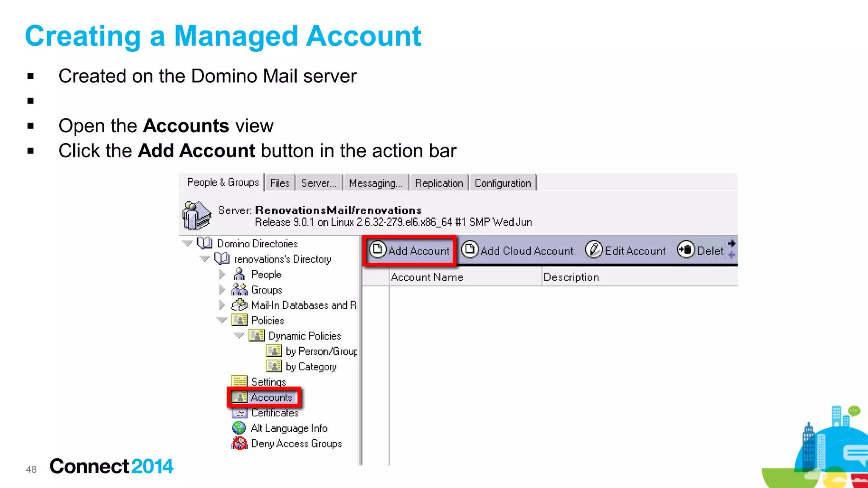Click the Add Account button
Viewport: 868px width, 488px height.
pos(410,251)
